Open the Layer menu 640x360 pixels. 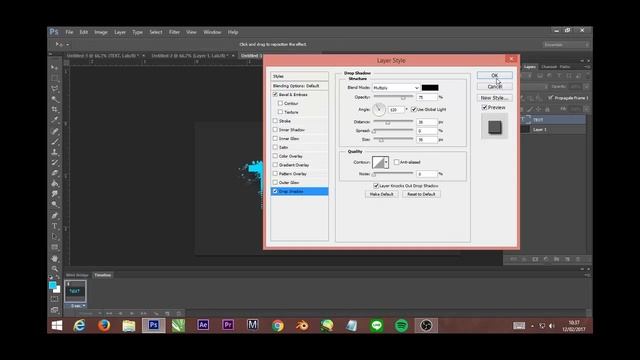(x=120, y=32)
